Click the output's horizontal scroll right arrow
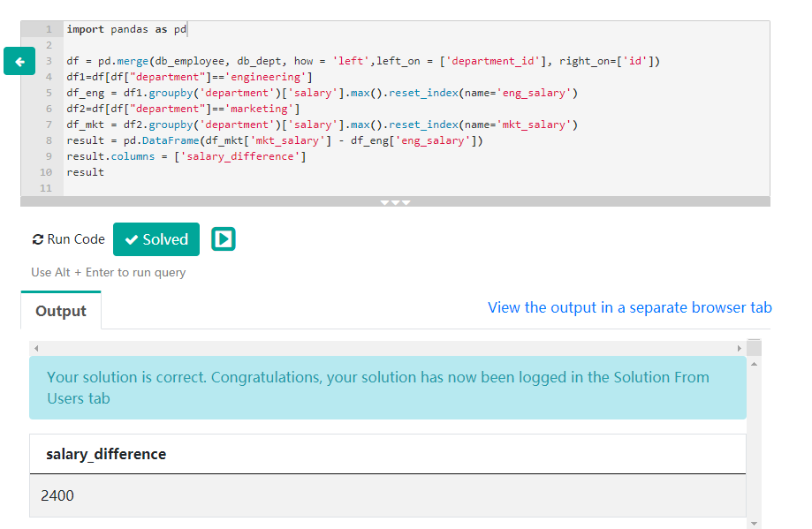The height and width of the screenshot is (529, 812). 740,348
